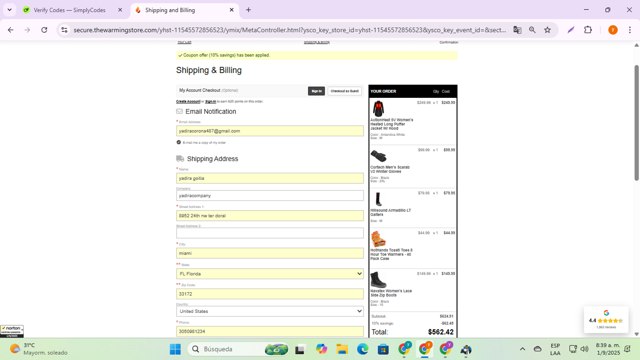Toggle e-mail me a copy checkbox

[178, 142]
